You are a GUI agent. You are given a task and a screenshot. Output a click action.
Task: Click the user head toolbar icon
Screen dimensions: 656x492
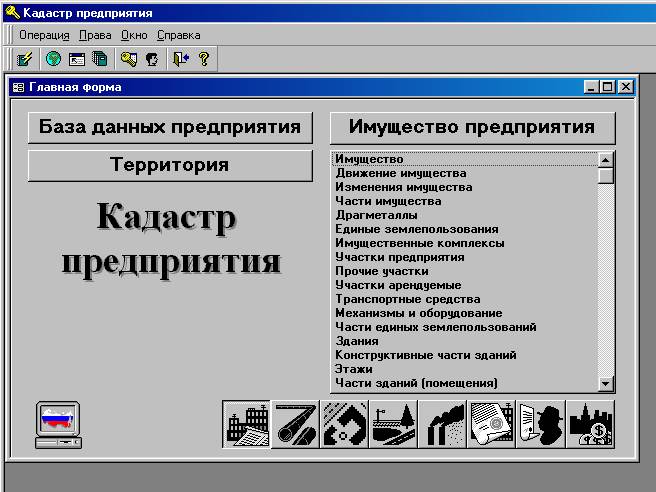click(152, 59)
